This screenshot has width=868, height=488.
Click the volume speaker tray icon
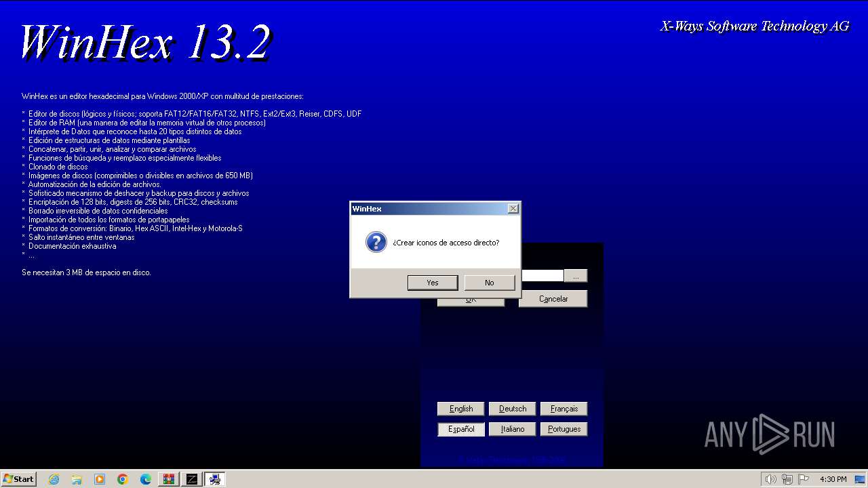tap(770, 479)
